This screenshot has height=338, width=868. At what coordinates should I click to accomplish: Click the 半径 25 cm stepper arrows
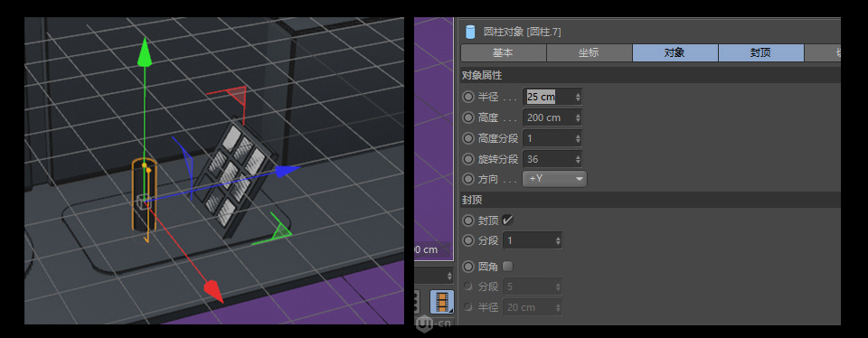click(x=578, y=97)
